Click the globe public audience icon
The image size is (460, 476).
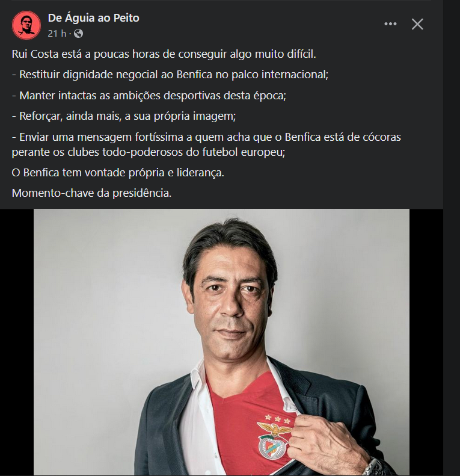(78, 33)
